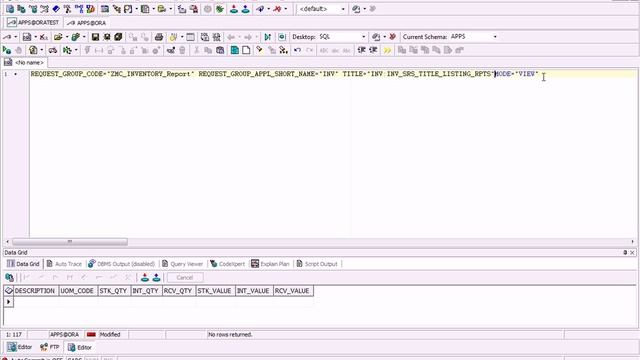Image resolution: width=640 pixels, height=360 pixels.
Task: Click the SQL text line in editor
Action: (284, 74)
